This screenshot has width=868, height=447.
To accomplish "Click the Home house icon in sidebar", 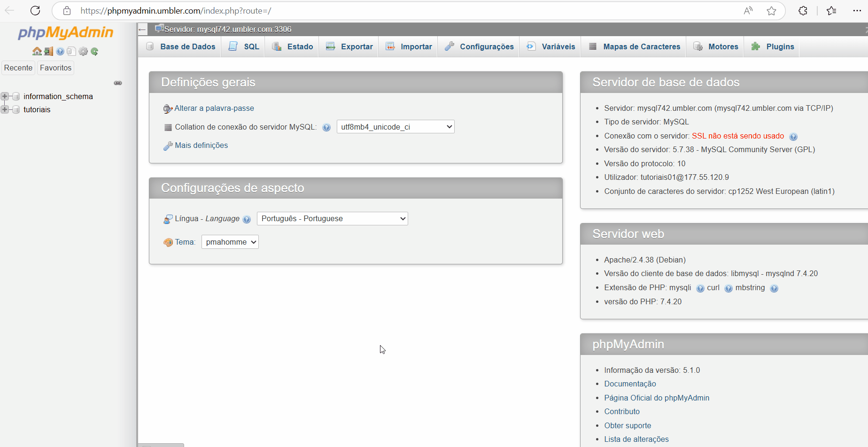I will 37,51.
